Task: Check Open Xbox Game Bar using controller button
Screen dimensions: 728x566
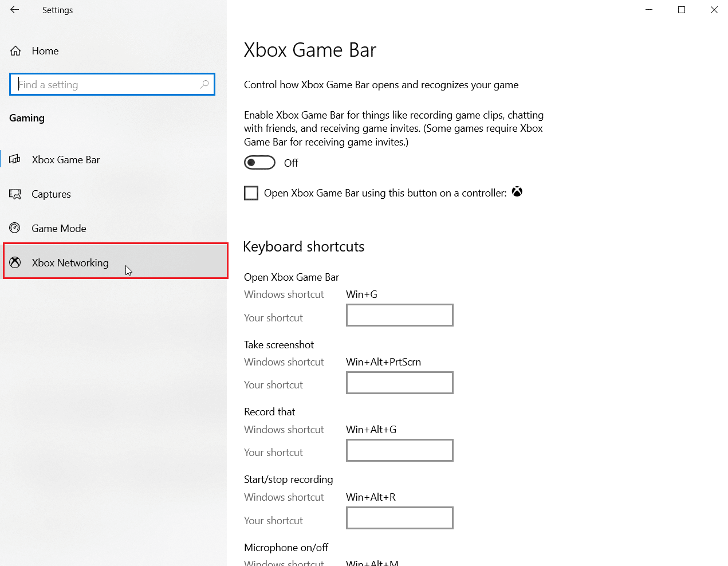Action: [251, 193]
